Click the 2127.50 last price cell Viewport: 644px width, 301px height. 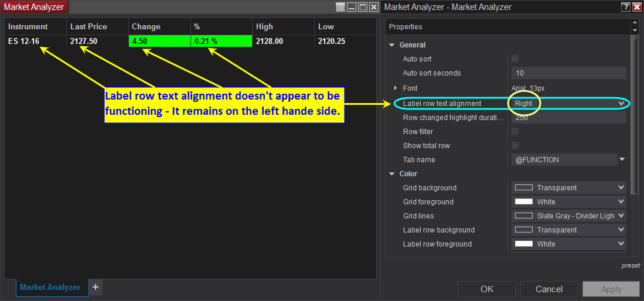coord(98,41)
